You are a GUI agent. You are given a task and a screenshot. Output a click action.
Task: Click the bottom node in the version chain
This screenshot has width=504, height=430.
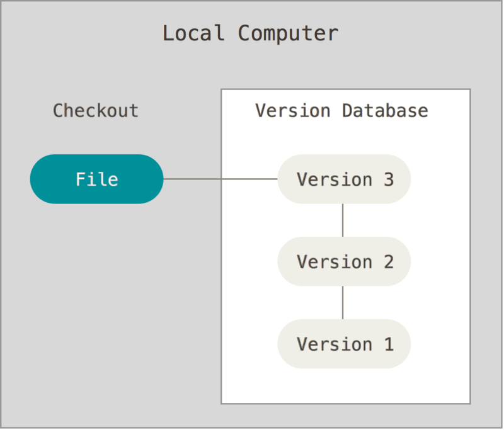coord(344,344)
